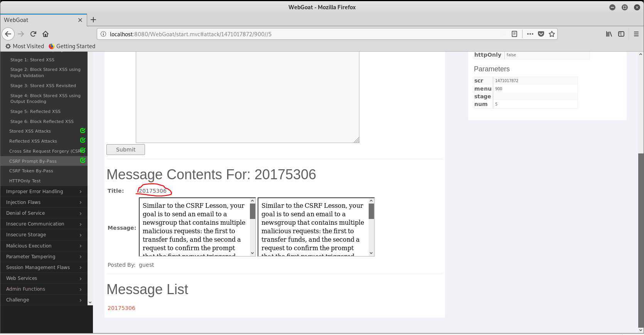Open Stage 4: Block Stored XSS Output Encoding
Image resolution: width=644 pixels, height=335 pixels.
pos(46,98)
